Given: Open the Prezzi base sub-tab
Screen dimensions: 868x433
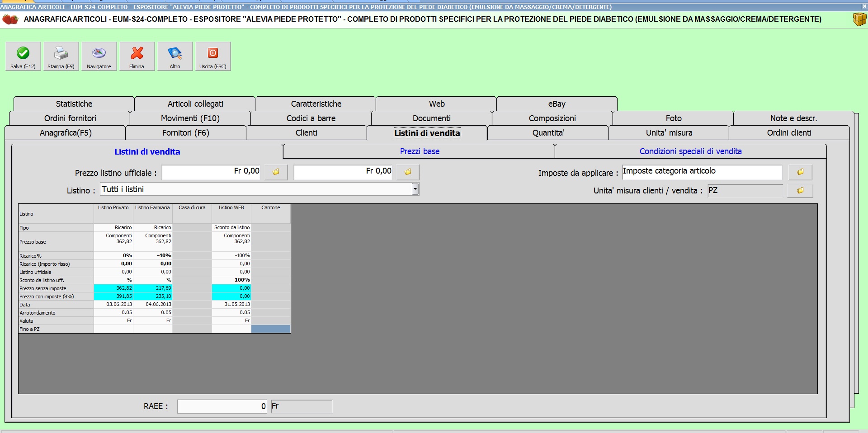Looking at the screenshot, I should pyautogui.click(x=420, y=151).
